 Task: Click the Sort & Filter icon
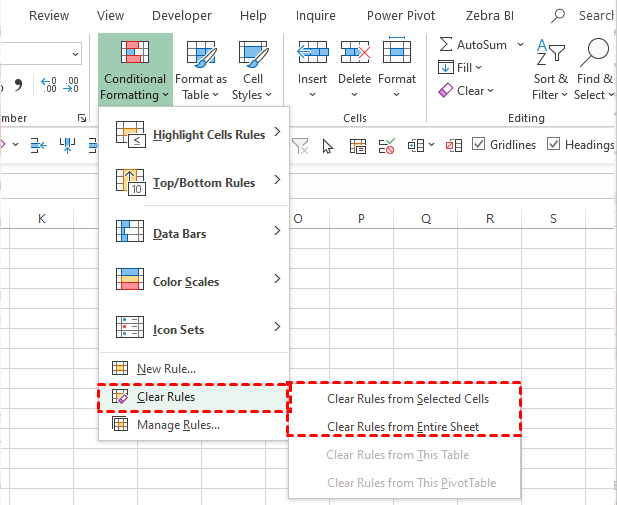point(550,52)
